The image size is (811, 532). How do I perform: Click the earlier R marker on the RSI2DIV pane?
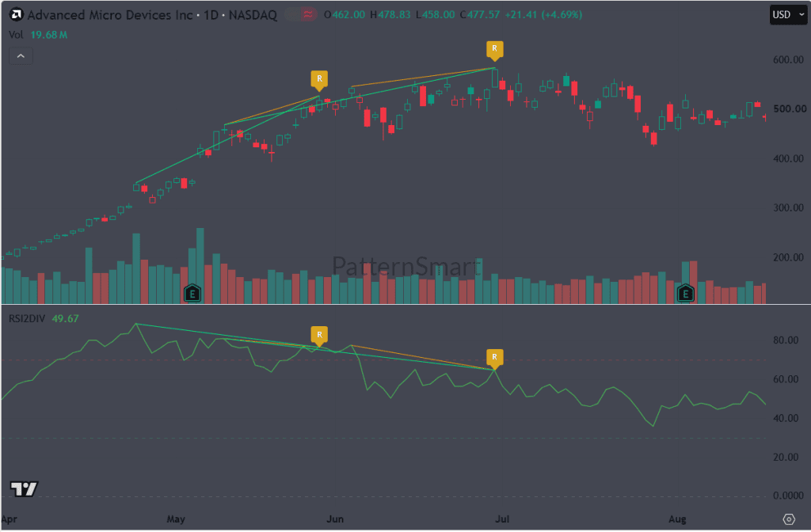[x=319, y=335]
